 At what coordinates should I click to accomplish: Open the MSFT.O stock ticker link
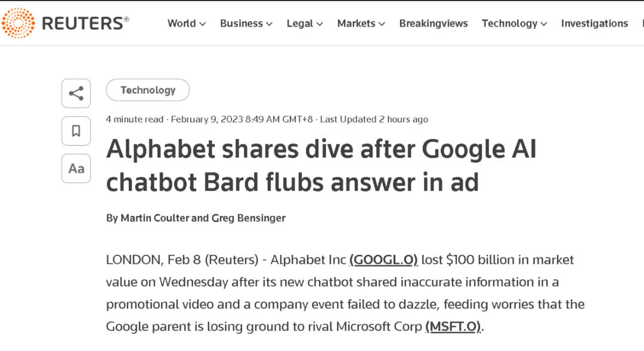click(x=453, y=327)
